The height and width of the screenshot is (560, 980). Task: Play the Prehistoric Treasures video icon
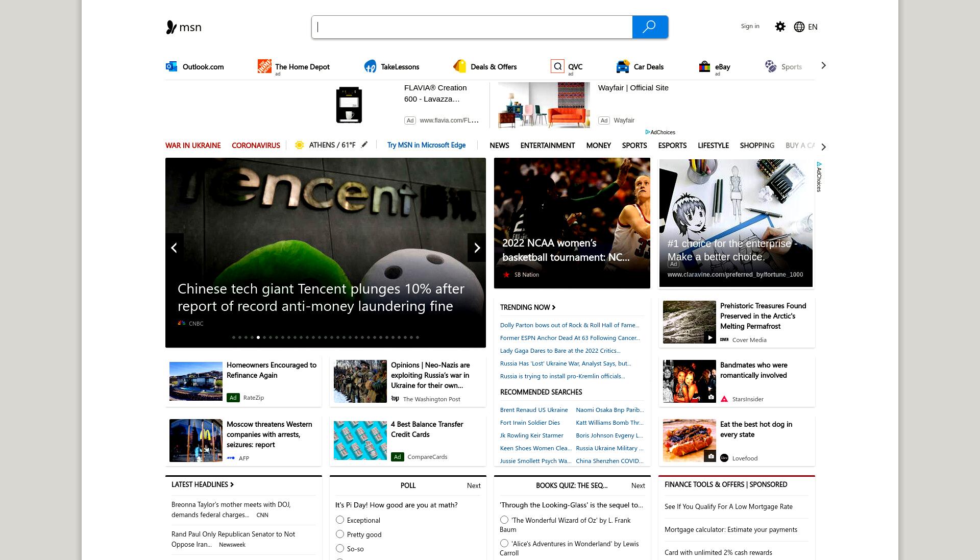(x=709, y=337)
